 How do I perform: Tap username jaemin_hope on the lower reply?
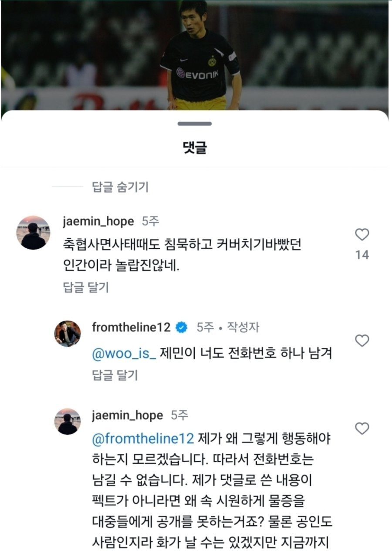pos(127,415)
